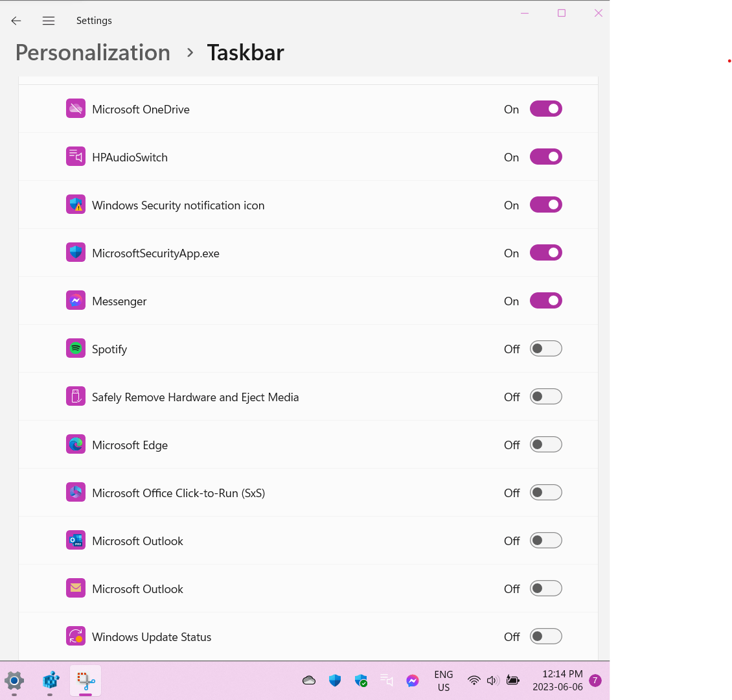Viewport: 732px width, 700px height.
Task: Enable the envelope Microsoft Outlook toggle
Action: tap(545, 589)
